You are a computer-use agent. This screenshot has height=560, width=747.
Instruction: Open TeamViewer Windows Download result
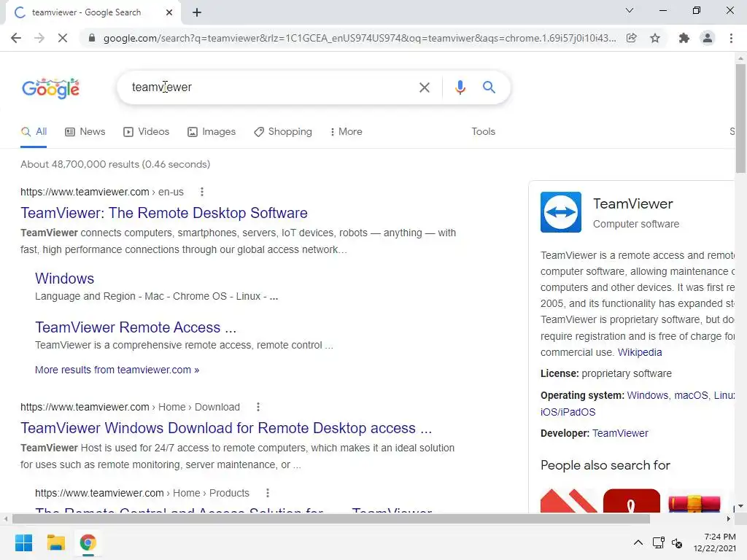[x=226, y=428]
